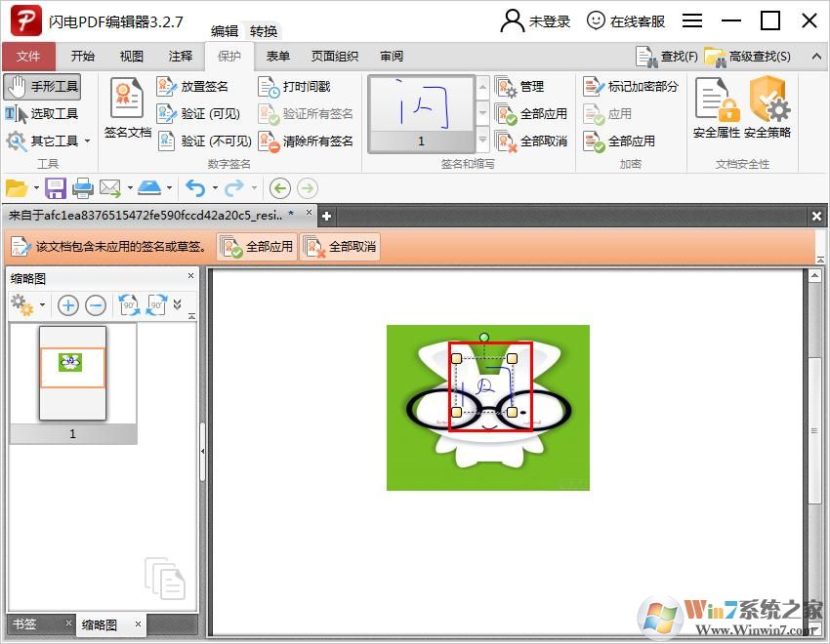Open 安全属性 security properties
This screenshot has width=830, height=644.
[716, 107]
